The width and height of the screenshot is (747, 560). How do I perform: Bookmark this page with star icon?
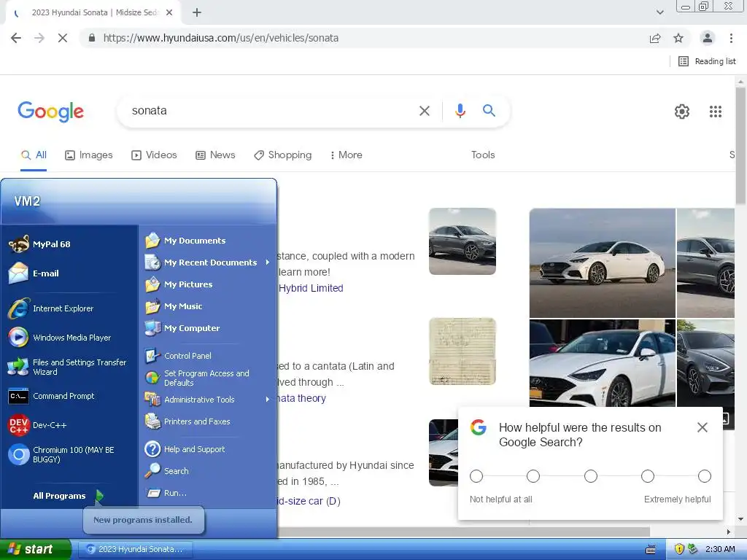click(x=678, y=38)
